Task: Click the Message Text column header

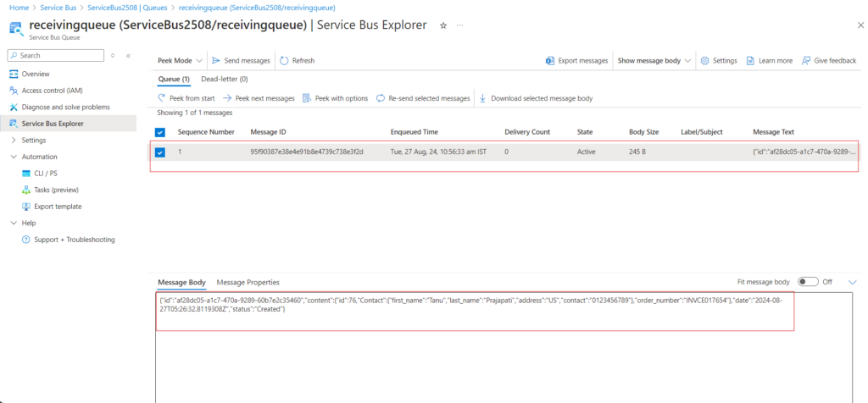Action: [773, 132]
